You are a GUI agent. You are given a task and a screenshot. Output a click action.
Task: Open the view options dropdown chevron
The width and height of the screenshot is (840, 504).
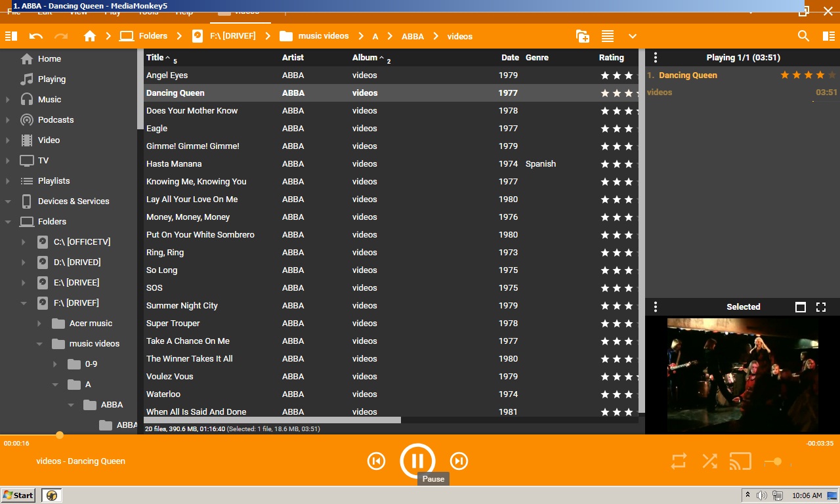(x=633, y=36)
